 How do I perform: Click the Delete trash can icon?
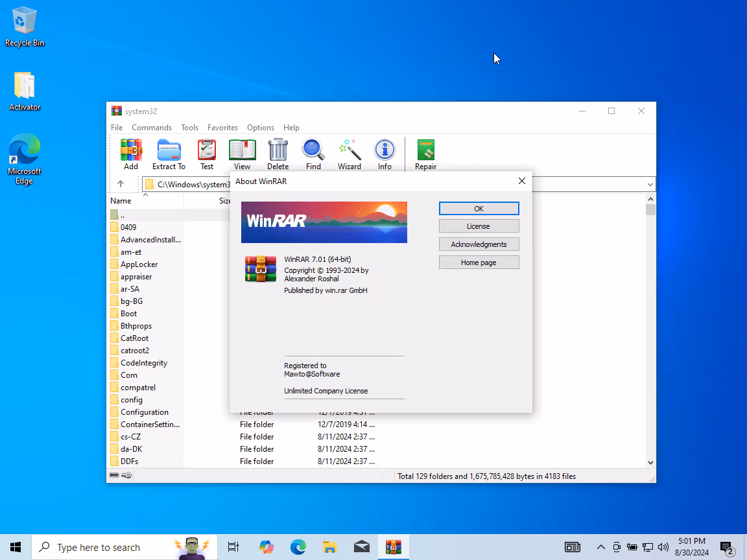[x=278, y=154]
